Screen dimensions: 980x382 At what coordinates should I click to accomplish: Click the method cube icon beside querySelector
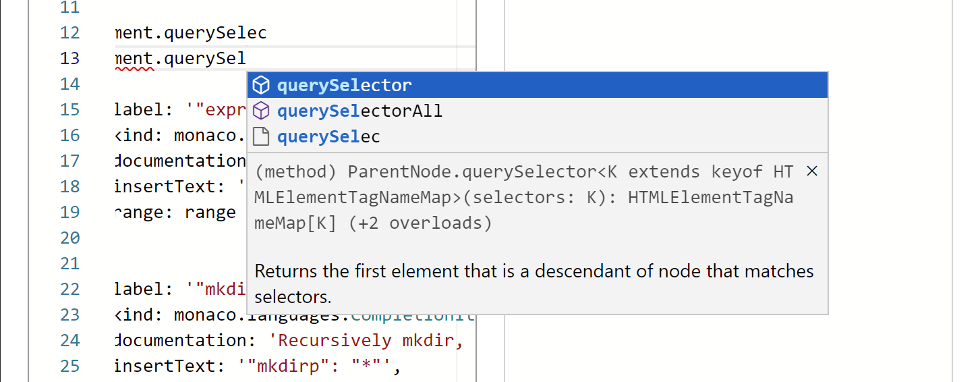coord(261,86)
